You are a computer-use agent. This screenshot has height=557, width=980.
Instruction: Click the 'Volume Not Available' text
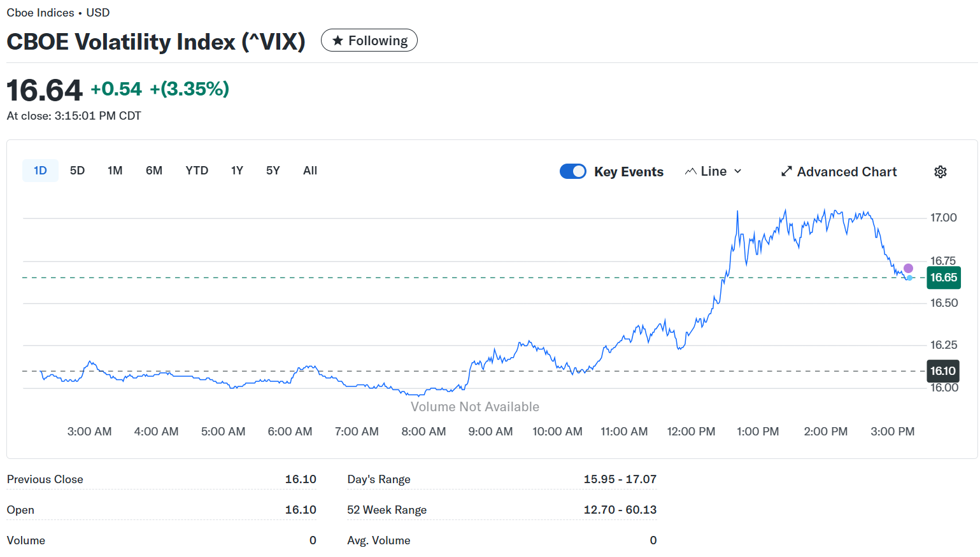475,407
